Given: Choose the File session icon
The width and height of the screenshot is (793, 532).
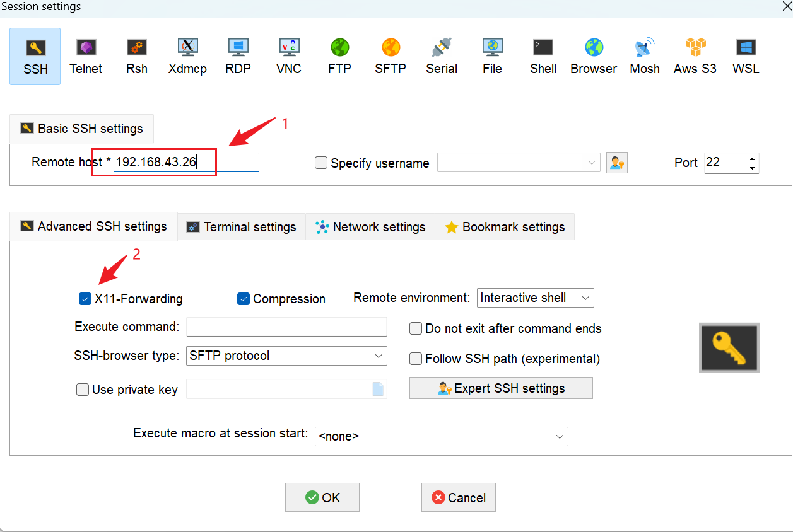Looking at the screenshot, I should (492, 56).
